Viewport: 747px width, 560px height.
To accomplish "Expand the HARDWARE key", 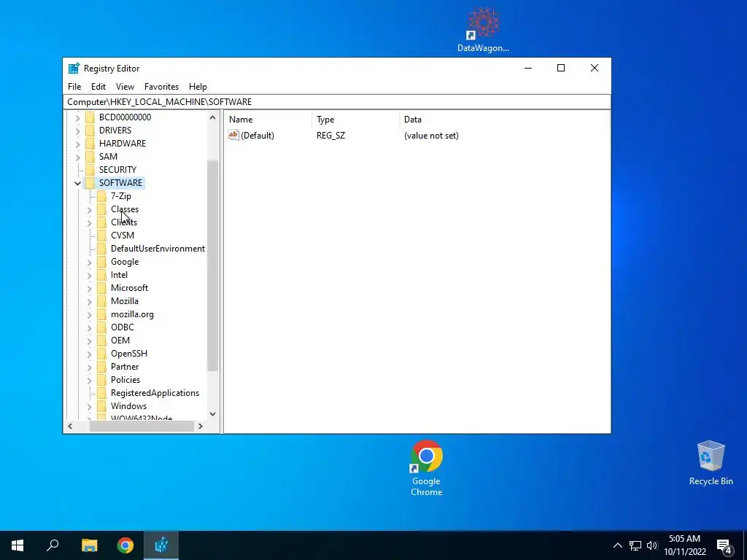I will (77, 144).
